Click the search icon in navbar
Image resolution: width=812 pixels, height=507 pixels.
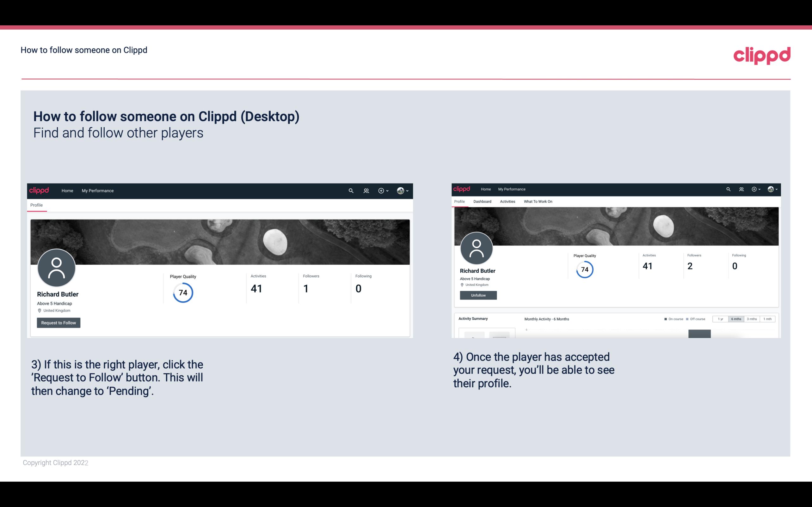tap(351, 190)
